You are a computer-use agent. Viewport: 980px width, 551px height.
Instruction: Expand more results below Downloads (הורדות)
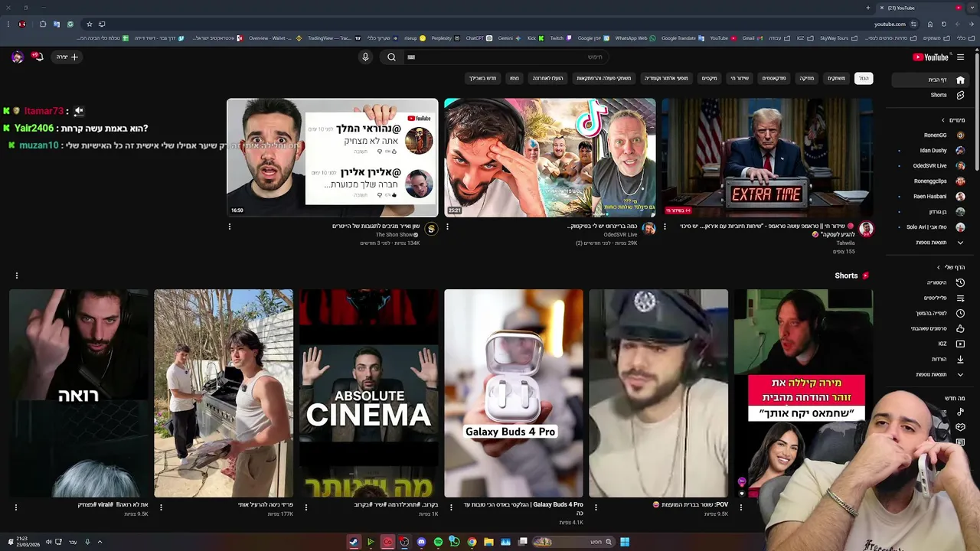[929, 374]
